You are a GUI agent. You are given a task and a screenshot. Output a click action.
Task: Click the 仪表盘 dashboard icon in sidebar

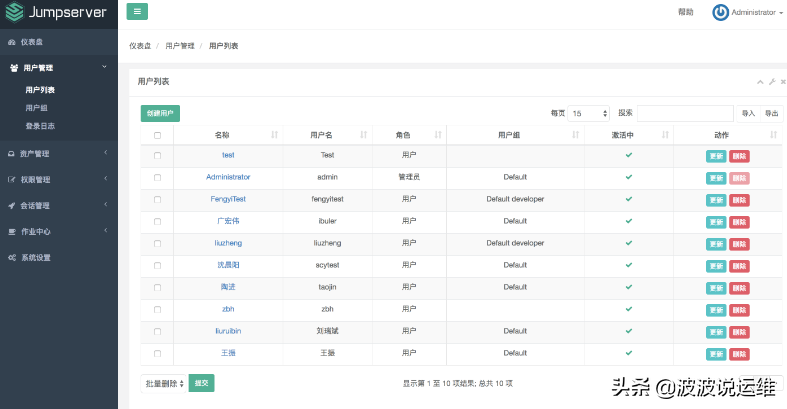[12, 42]
